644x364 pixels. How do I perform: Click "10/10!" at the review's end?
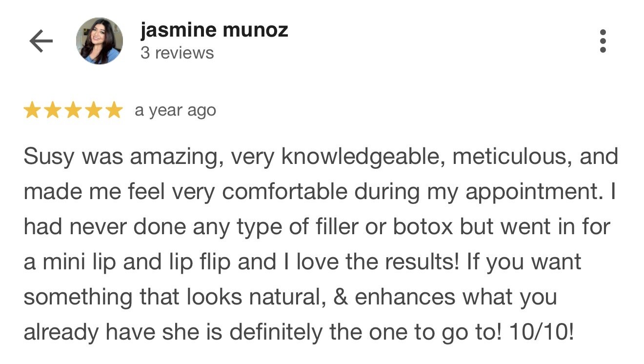(x=541, y=333)
